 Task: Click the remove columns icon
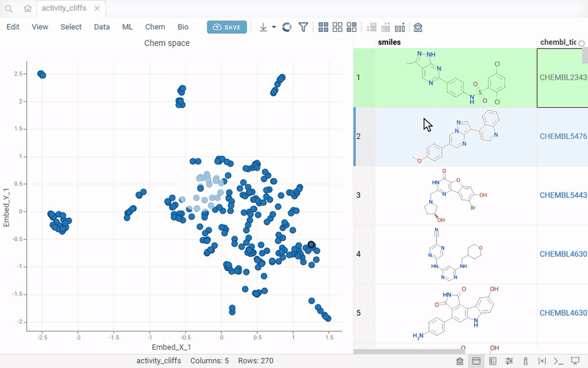pos(386,27)
